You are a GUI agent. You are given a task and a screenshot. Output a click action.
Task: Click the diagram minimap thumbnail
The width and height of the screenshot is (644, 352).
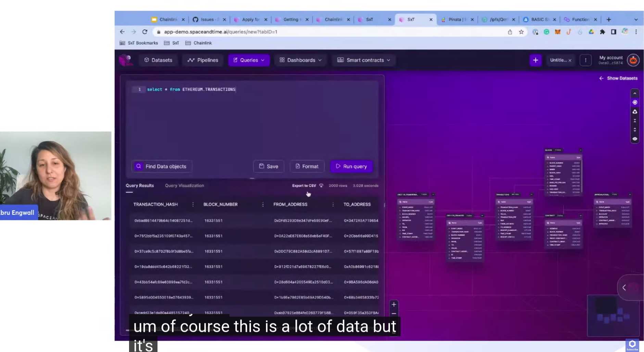point(613,316)
